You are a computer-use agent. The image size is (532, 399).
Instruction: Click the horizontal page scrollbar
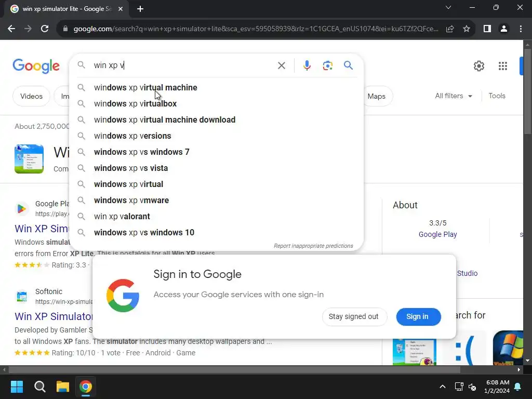coord(234,369)
